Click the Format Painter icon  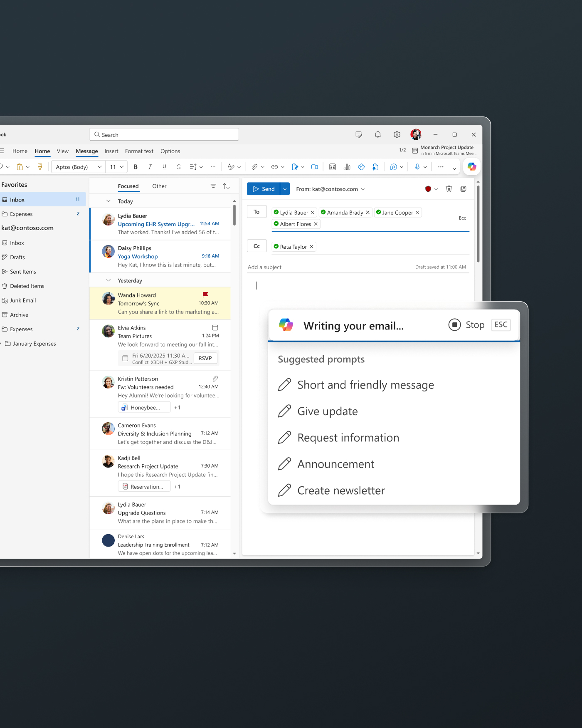click(x=40, y=167)
